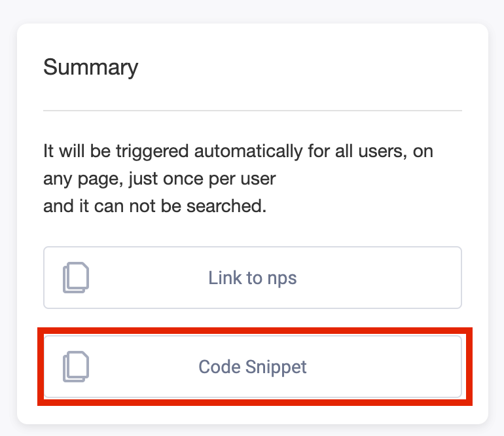Select the Code Snippet button
Viewport: 504px width, 436px height.
[x=253, y=367]
